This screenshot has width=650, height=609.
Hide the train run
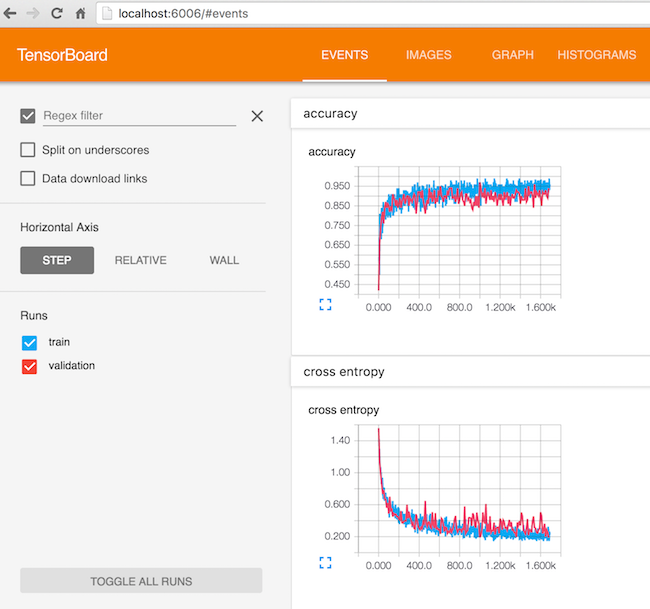[x=29, y=343]
